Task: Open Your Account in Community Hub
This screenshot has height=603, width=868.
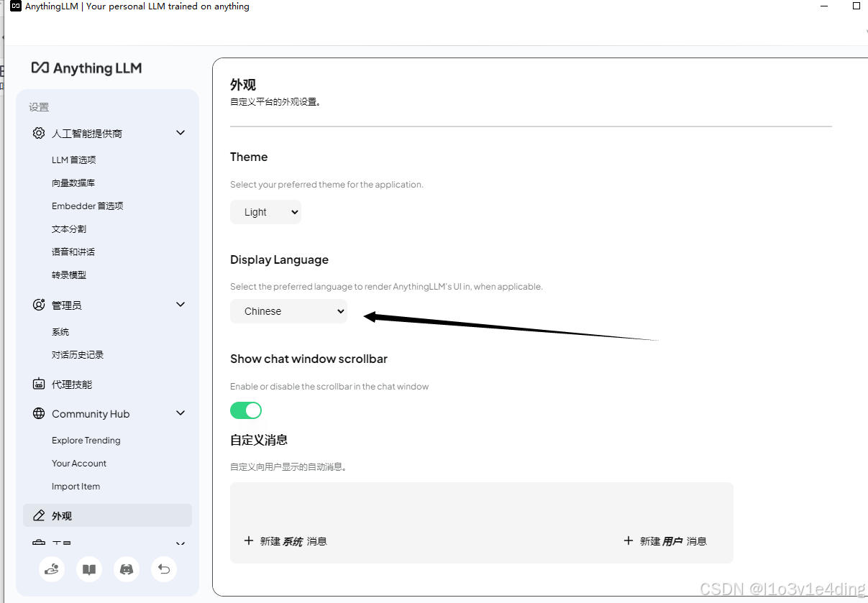Action: point(79,463)
